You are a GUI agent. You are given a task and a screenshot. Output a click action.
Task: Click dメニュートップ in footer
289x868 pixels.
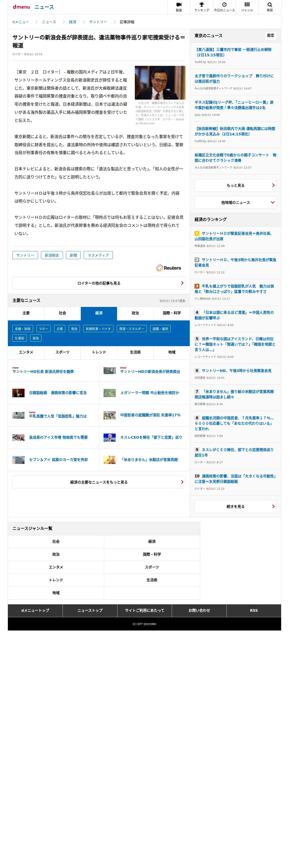click(x=35, y=610)
